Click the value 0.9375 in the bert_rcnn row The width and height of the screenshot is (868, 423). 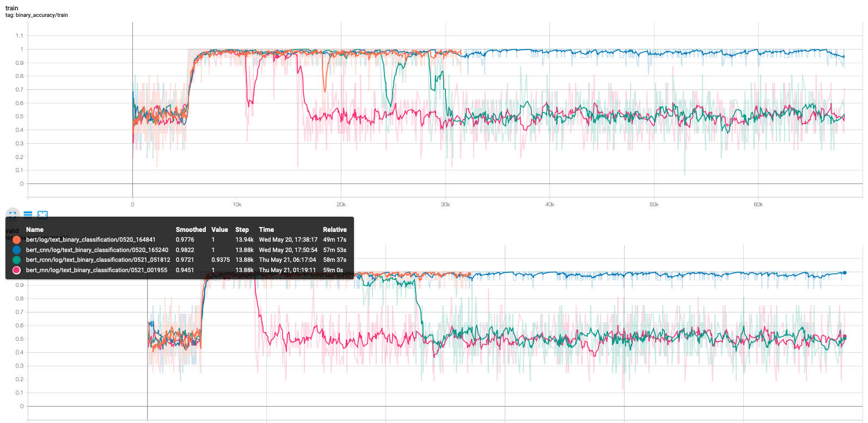[x=221, y=260]
